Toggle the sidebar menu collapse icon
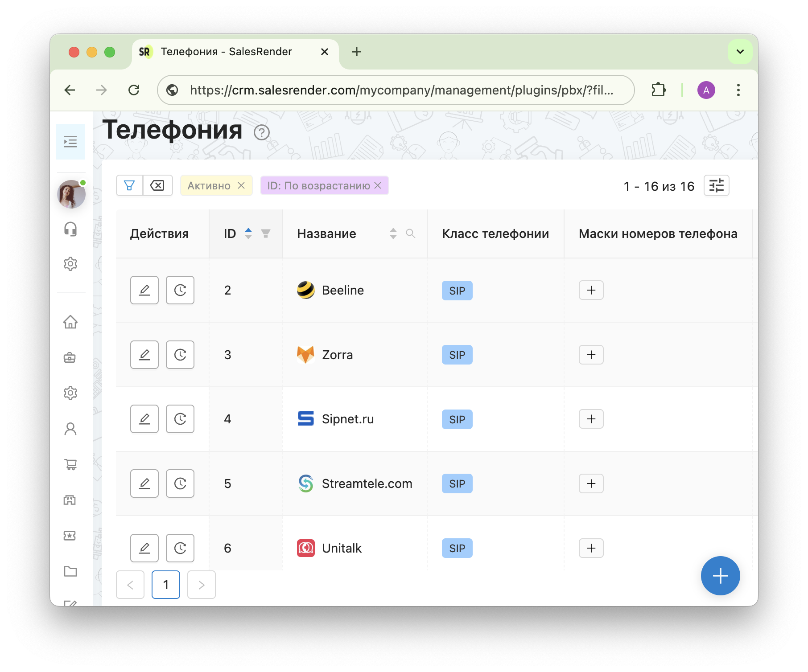 [x=70, y=142]
